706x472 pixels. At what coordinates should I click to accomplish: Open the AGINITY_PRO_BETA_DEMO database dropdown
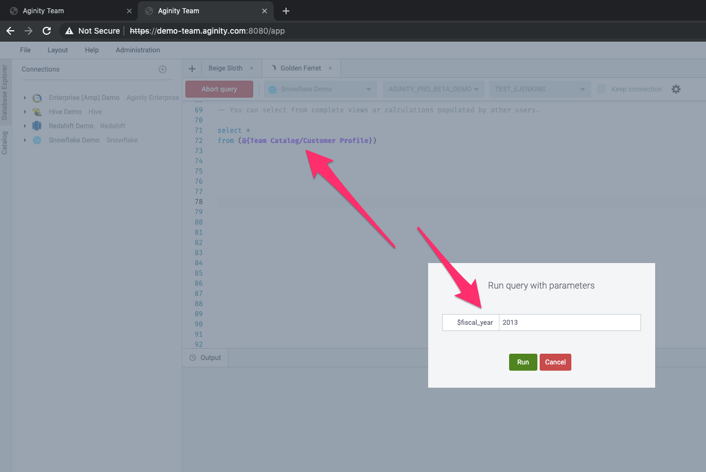[x=434, y=89]
